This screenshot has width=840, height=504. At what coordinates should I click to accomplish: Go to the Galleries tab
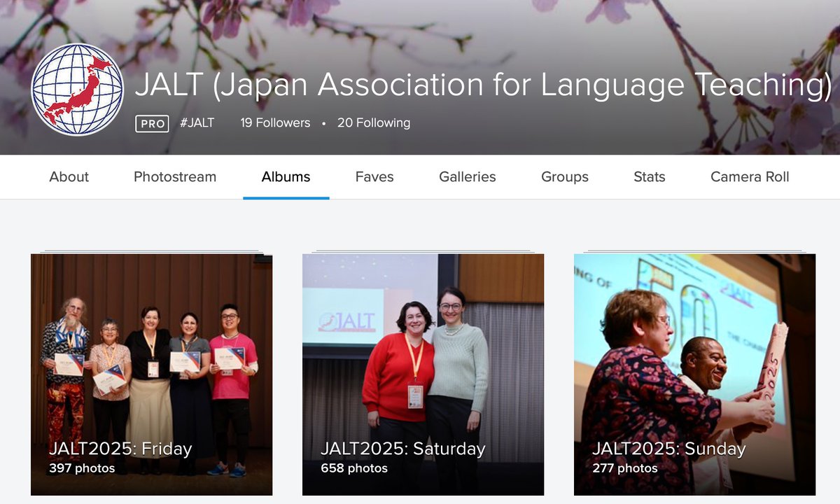coord(468,177)
